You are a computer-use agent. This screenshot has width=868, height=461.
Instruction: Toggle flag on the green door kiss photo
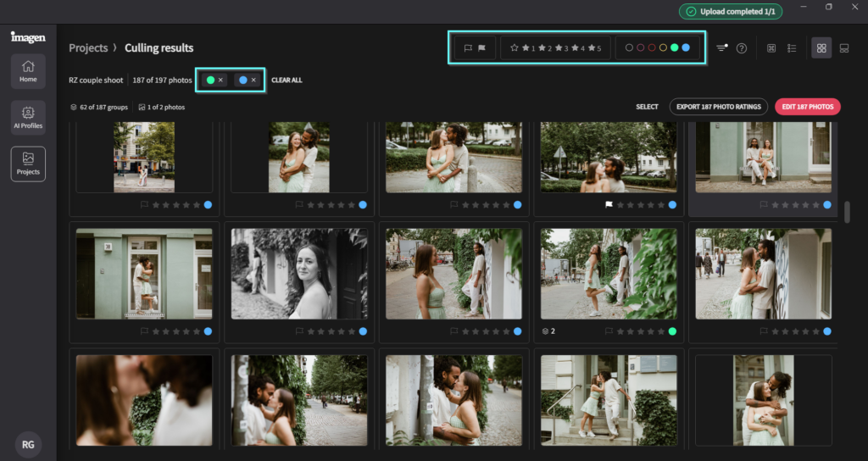click(x=144, y=331)
